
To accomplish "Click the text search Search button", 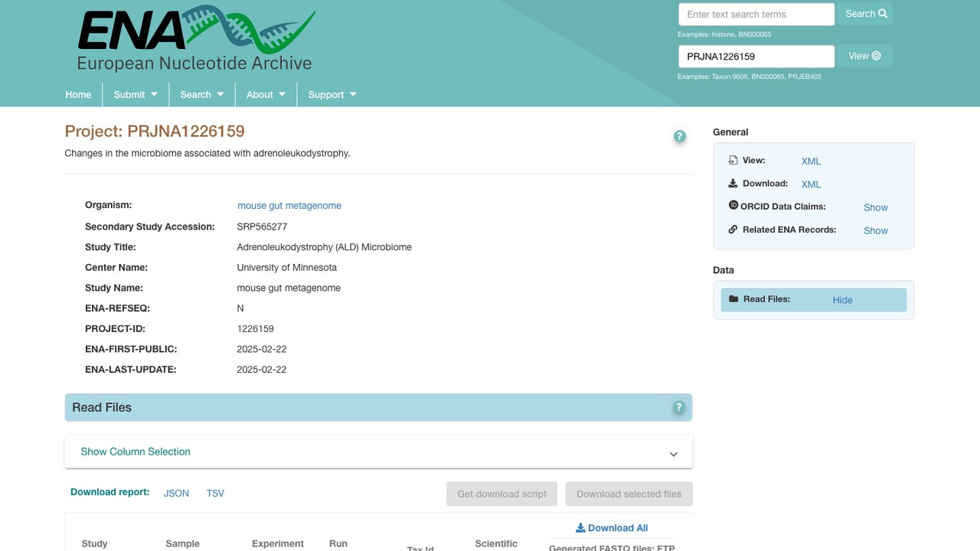I will click(865, 14).
